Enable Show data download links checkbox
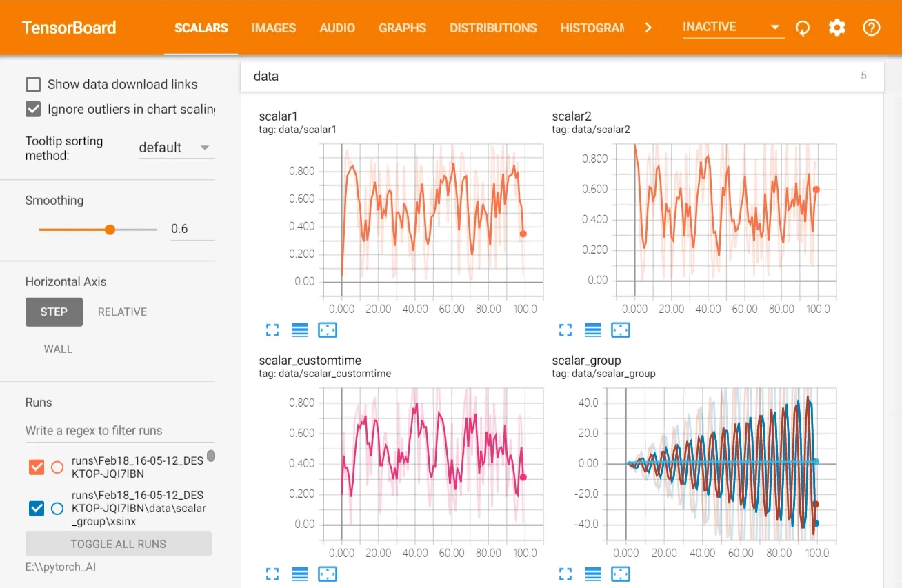The image size is (902, 588). (33, 85)
